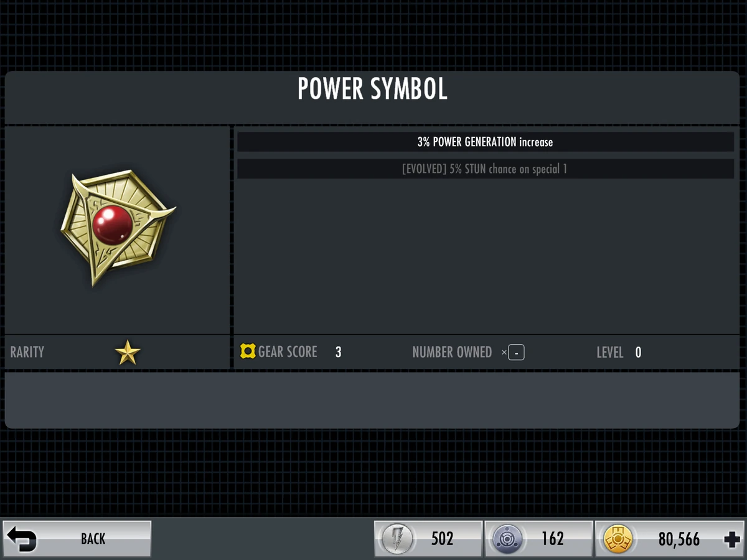Click the alliance credits circular icon

[505, 539]
